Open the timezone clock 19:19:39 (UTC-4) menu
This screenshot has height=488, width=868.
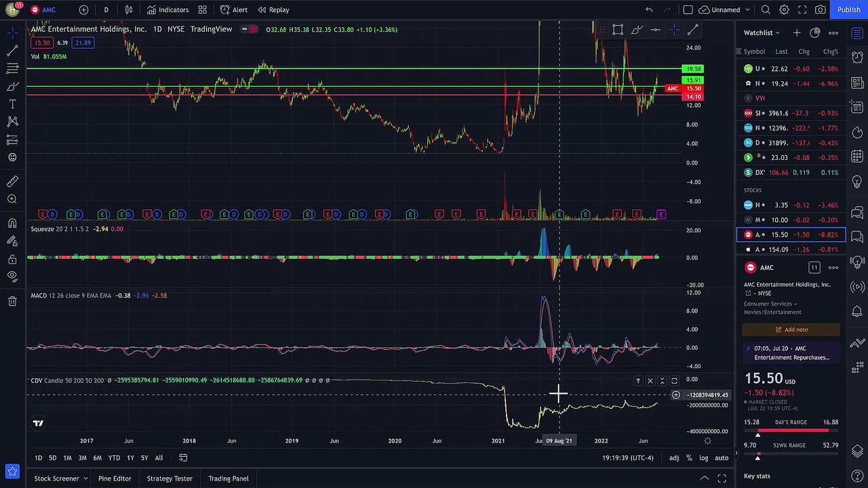[628, 458]
